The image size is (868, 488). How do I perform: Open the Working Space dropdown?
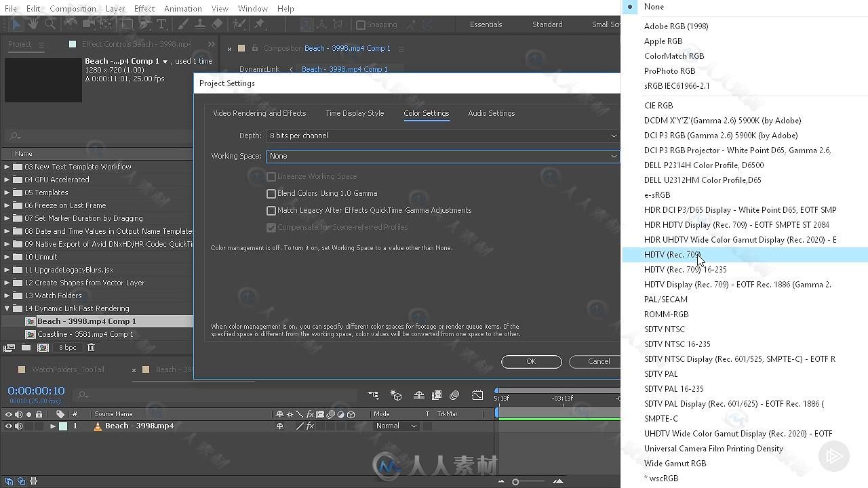pyautogui.click(x=443, y=156)
